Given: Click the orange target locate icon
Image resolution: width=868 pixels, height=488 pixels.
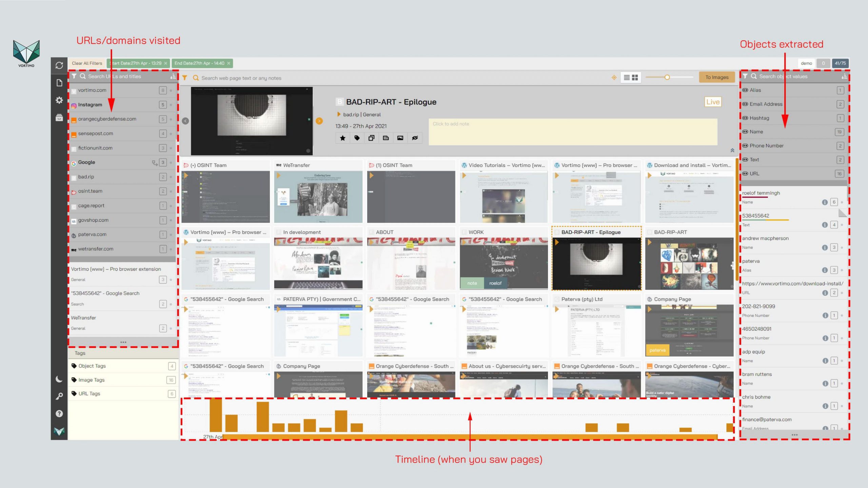Looking at the screenshot, I should 614,78.
